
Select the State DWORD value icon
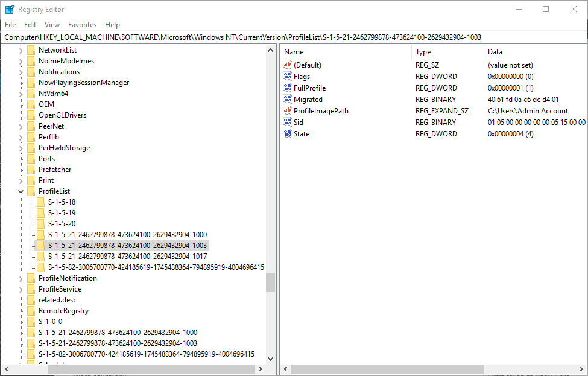tap(288, 133)
